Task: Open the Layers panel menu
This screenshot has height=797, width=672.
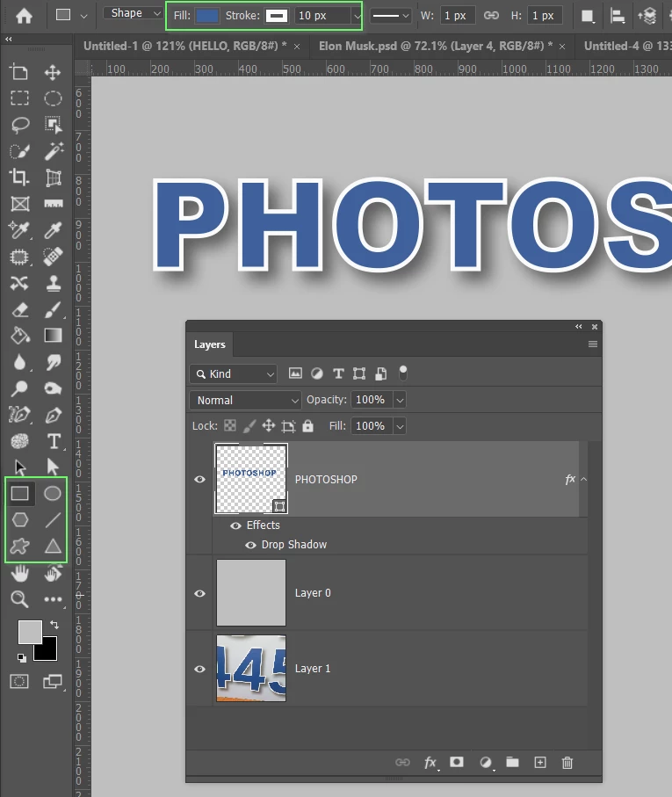Action: point(592,344)
